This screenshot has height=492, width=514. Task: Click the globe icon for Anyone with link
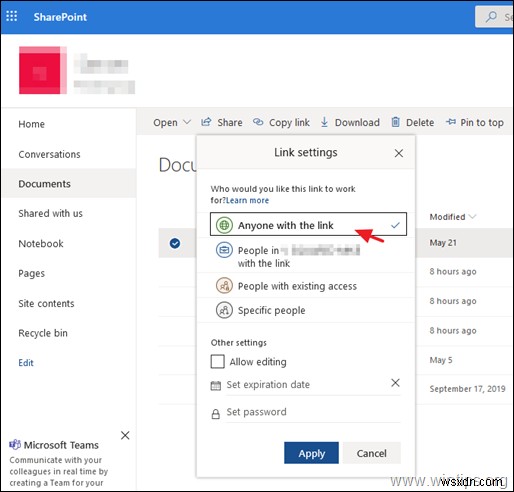tap(224, 225)
